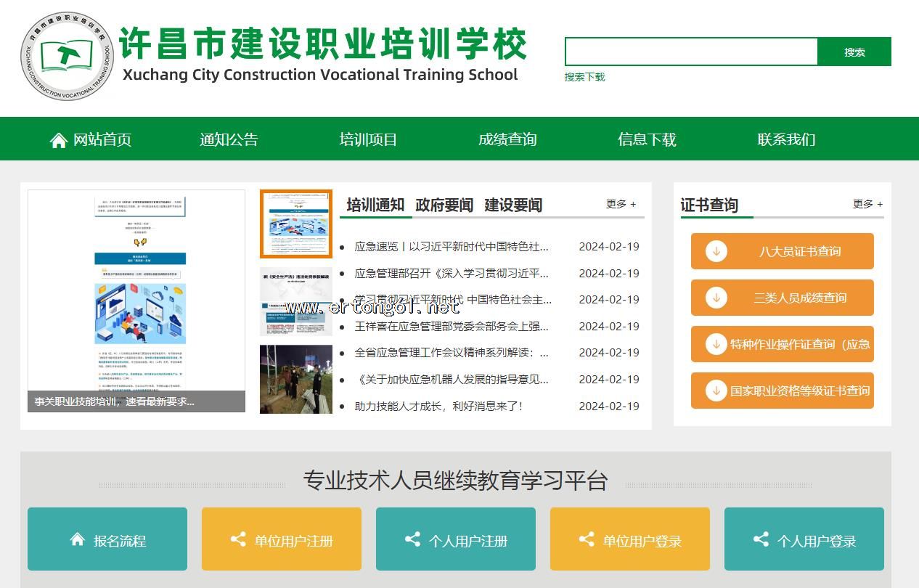Click the house icon on 报名流程
The height and width of the screenshot is (588, 919).
coord(78,539)
